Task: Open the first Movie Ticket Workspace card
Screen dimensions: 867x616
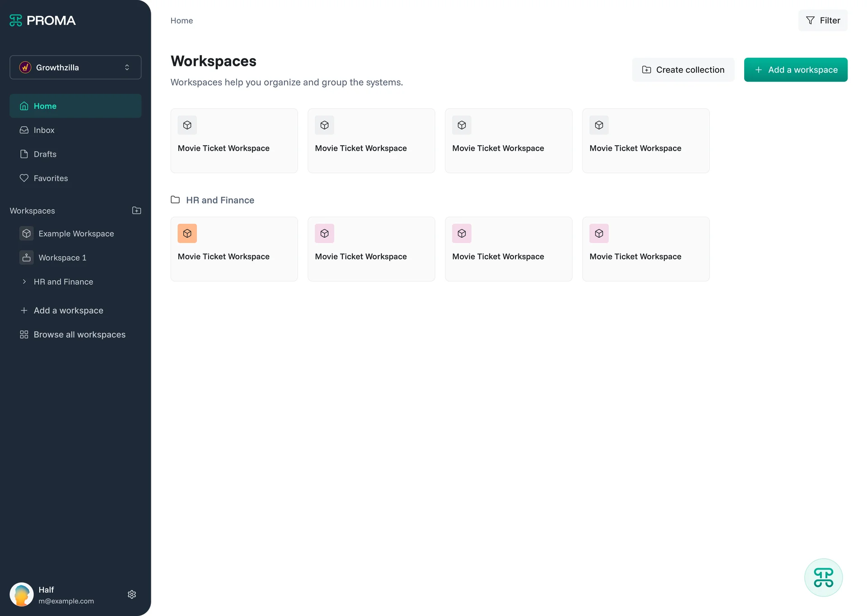Action: (234, 141)
